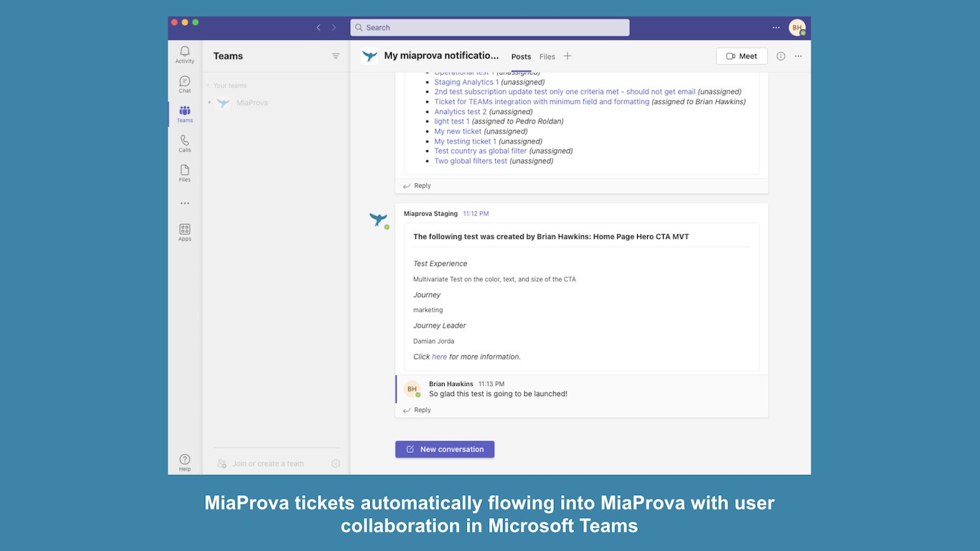
Task: Reply to the ticket list message
Action: point(417,186)
